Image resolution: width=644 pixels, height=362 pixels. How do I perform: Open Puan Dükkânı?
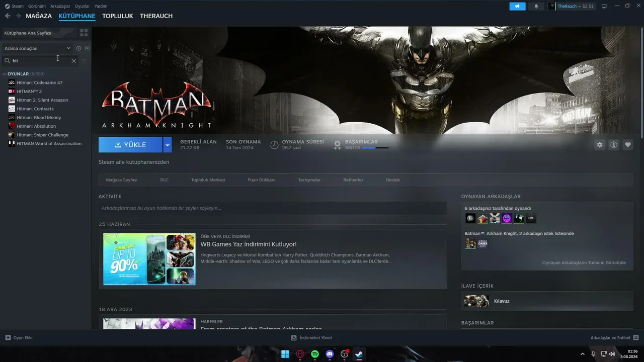[262, 180]
